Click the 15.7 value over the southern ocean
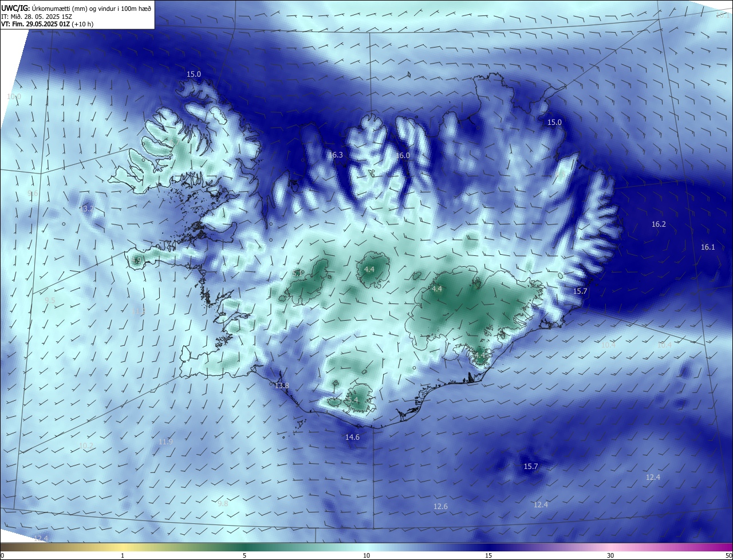733x560 pixels. pos(531,467)
